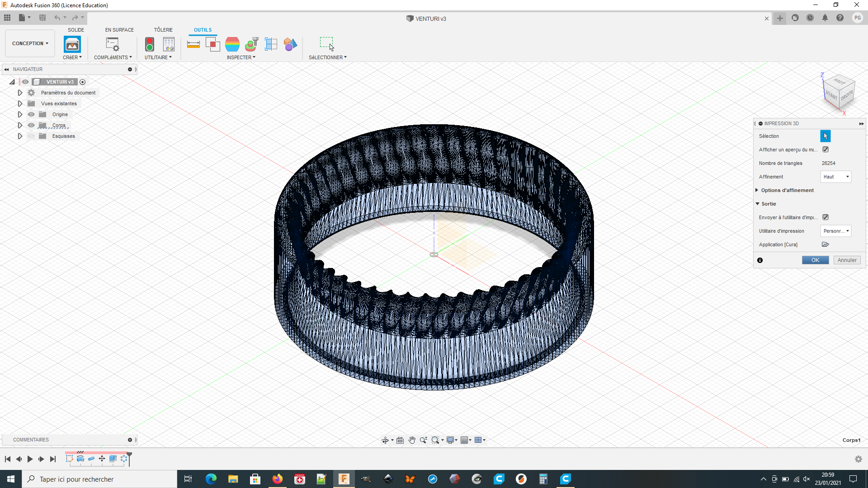This screenshot has width=868, height=488.
Task: Open the EN SURFACE tab
Action: tap(119, 30)
